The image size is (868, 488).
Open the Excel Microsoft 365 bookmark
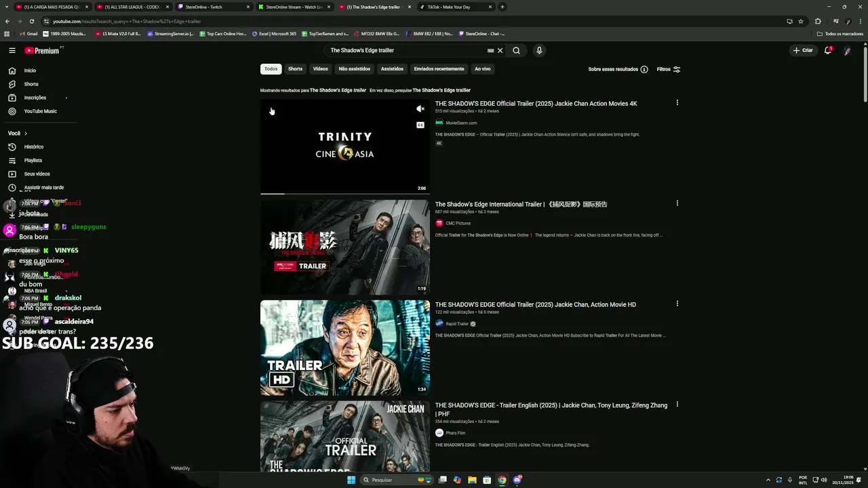274,34
